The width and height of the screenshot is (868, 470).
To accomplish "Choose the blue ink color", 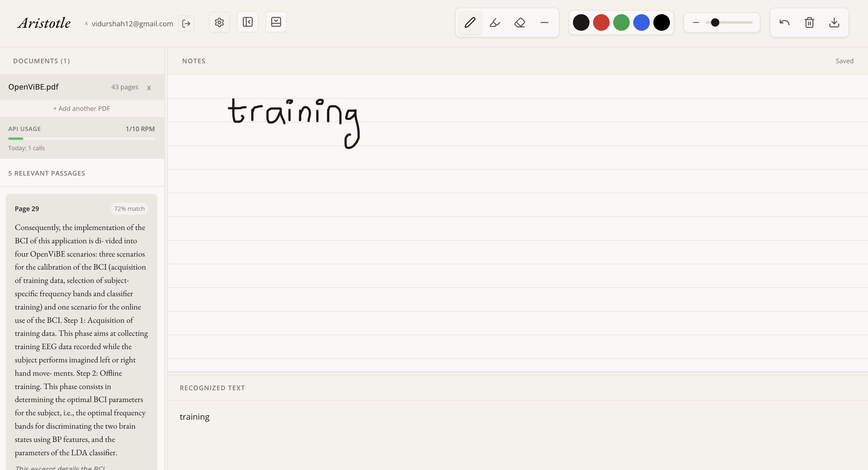I will (x=641, y=22).
